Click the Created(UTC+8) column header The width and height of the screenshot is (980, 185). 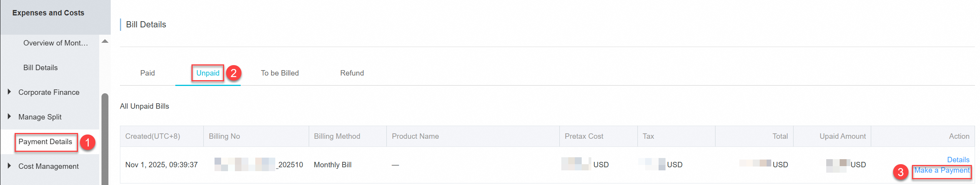click(x=153, y=136)
